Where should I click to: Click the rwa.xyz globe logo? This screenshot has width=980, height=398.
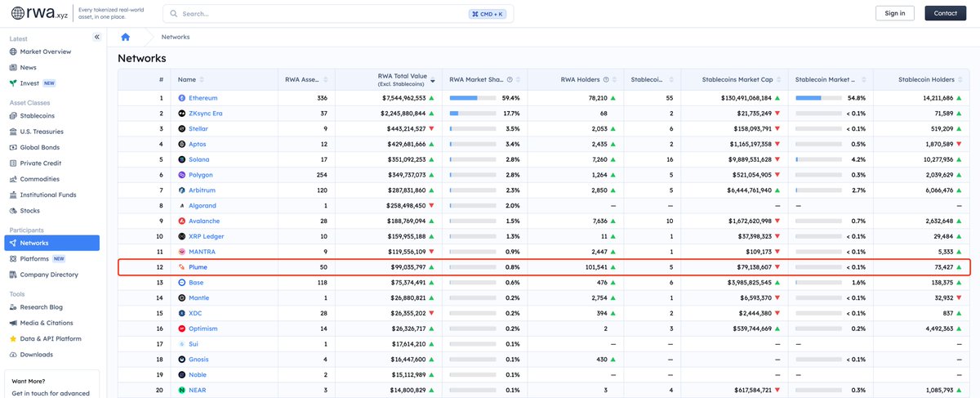point(19,13)
